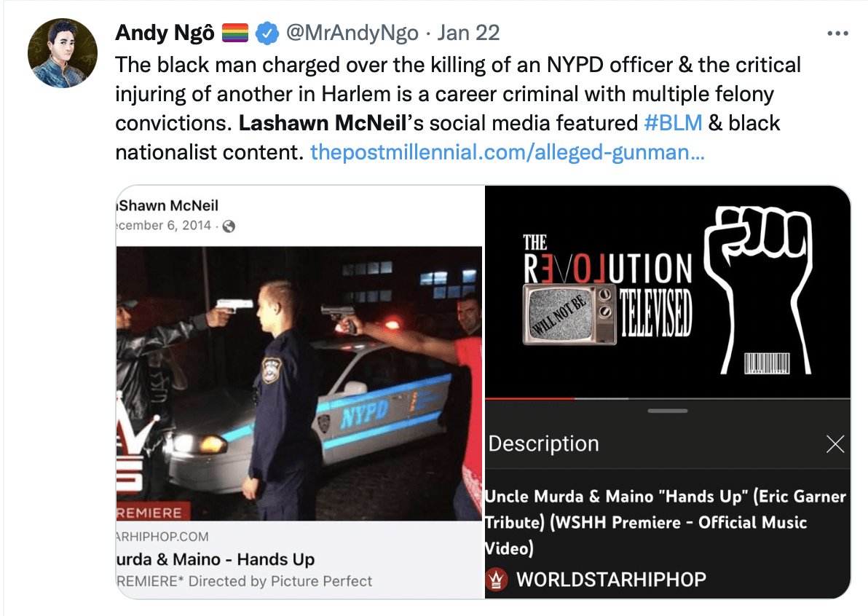Close the Description panel with X

(835, 443)
